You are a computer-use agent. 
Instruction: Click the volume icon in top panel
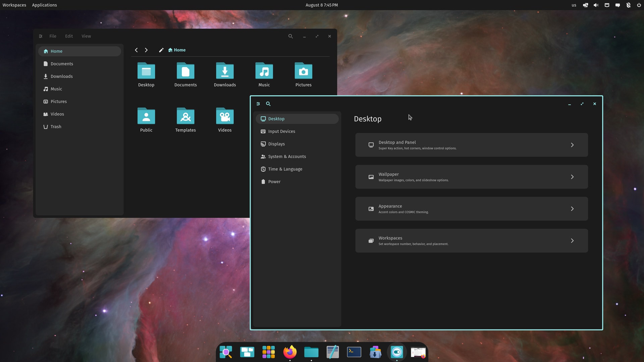pyautogui.click(x=596, y=5)
